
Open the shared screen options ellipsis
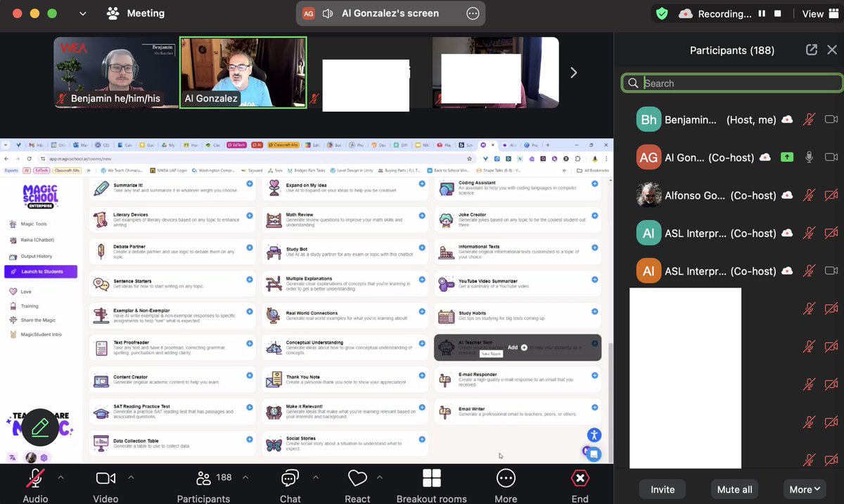click(473, 13)
